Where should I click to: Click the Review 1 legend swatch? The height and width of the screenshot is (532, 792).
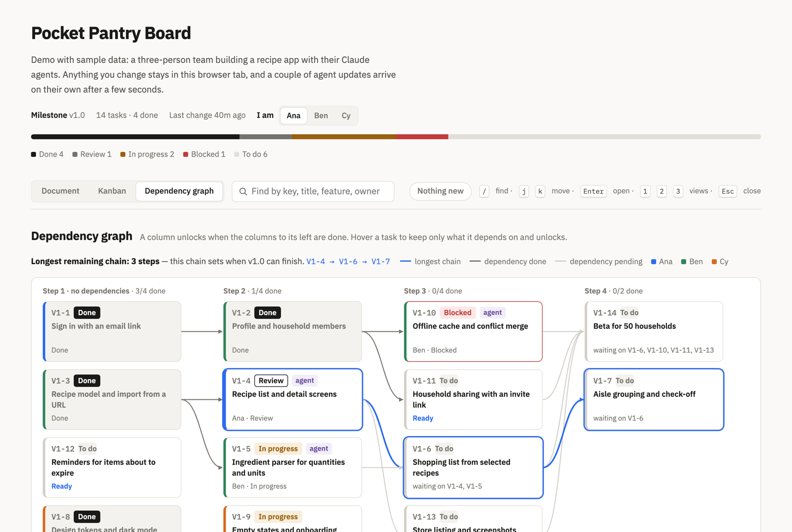[75, 154]
